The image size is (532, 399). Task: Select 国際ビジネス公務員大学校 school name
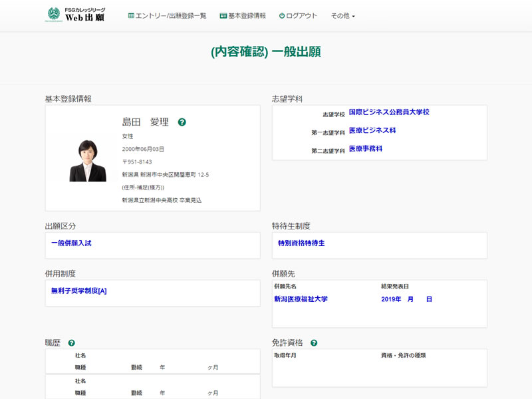[389, 112]
